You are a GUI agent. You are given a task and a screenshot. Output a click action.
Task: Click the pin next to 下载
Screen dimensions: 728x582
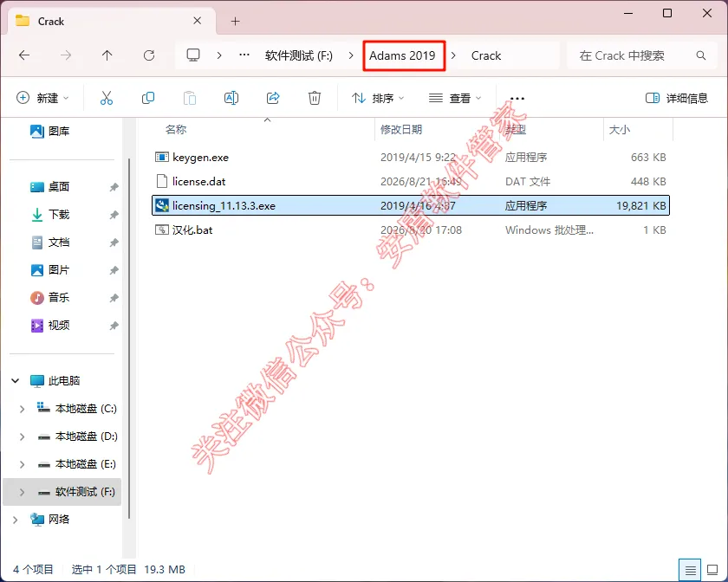pyautogui.click(x=114, y=215)
